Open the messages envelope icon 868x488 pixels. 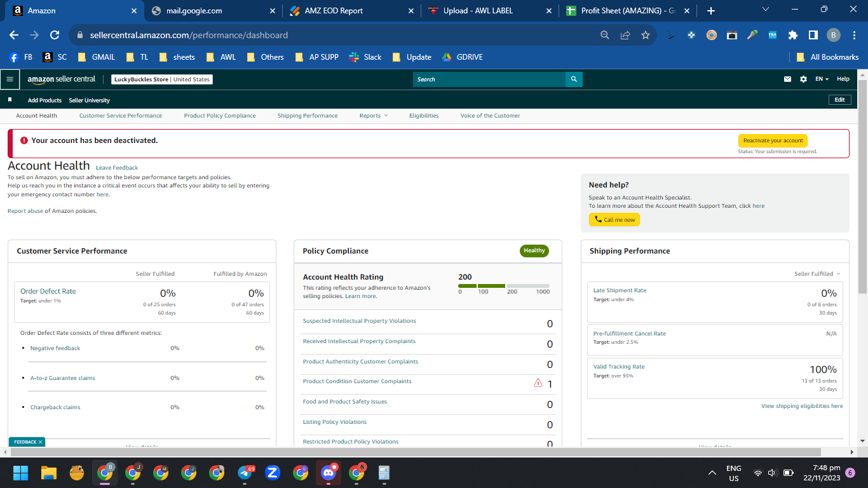[788, 79]
